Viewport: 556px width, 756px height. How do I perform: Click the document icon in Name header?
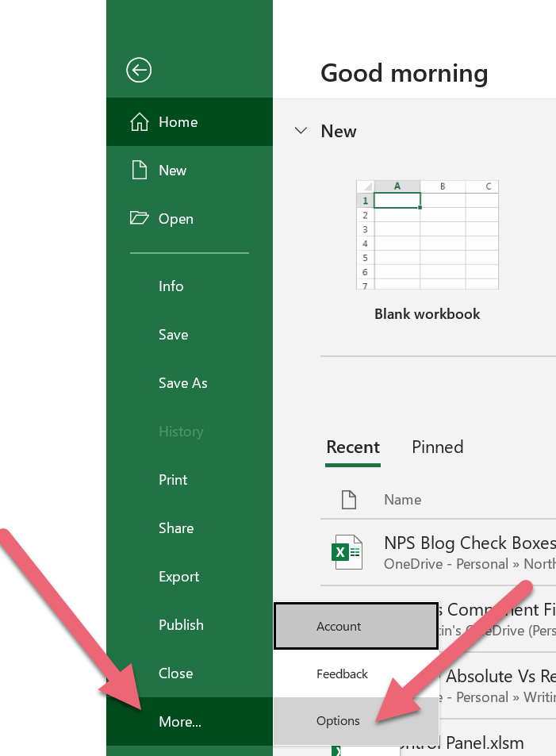coord(349,500)
